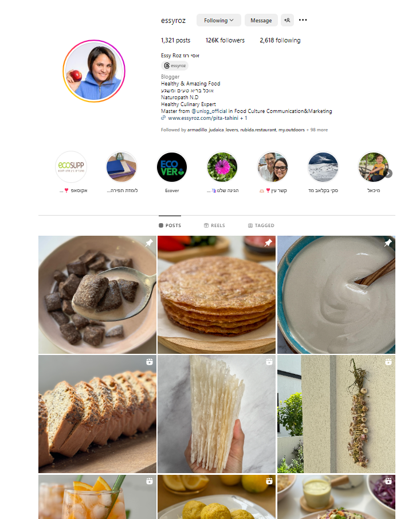Expand the Following dropdown button
Viewport: 420px width, 519px height.
pyautogui.click(x=219, y=20)
